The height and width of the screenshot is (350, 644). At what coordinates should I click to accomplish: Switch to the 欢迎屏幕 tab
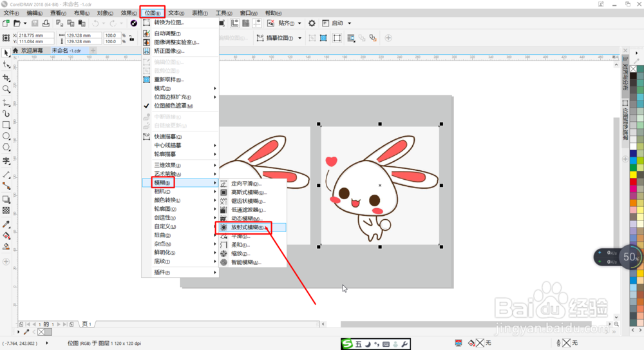pyautogui.click(x=32, y=50)
